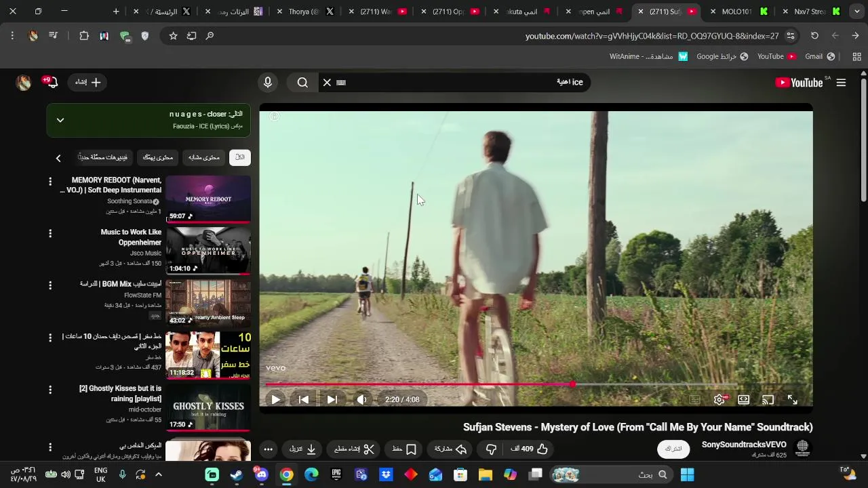The image size is (868, 488).
Task: Skip to next video in player
Action: [332, 400]
